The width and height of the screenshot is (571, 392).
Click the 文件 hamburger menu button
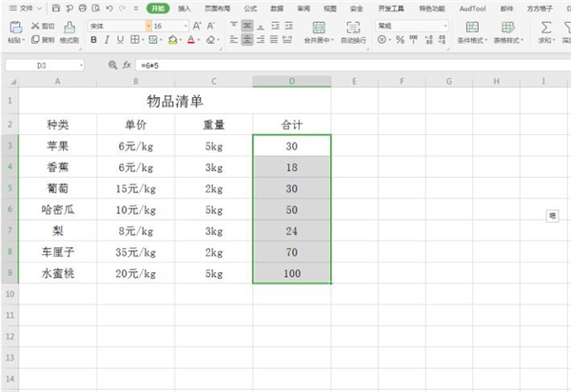[20, 8]
